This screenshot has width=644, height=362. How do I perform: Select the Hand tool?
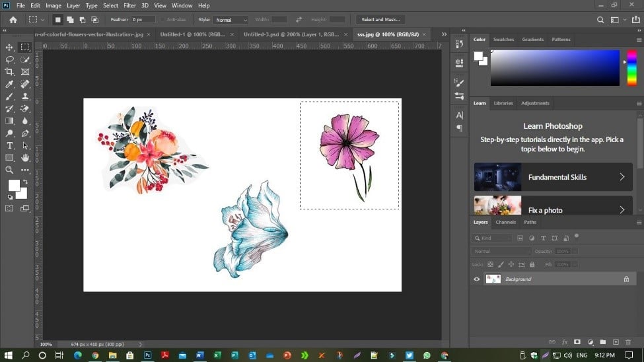coord(25,158)
